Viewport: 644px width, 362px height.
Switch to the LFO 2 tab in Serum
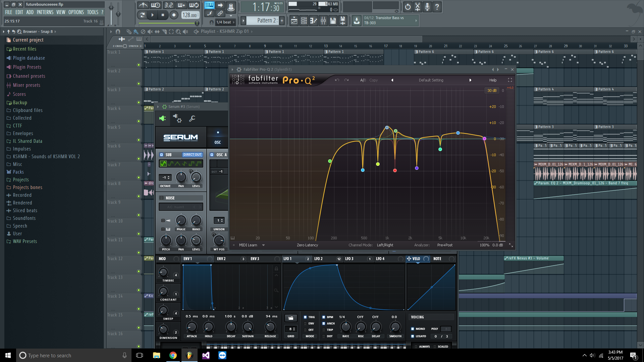320,259
